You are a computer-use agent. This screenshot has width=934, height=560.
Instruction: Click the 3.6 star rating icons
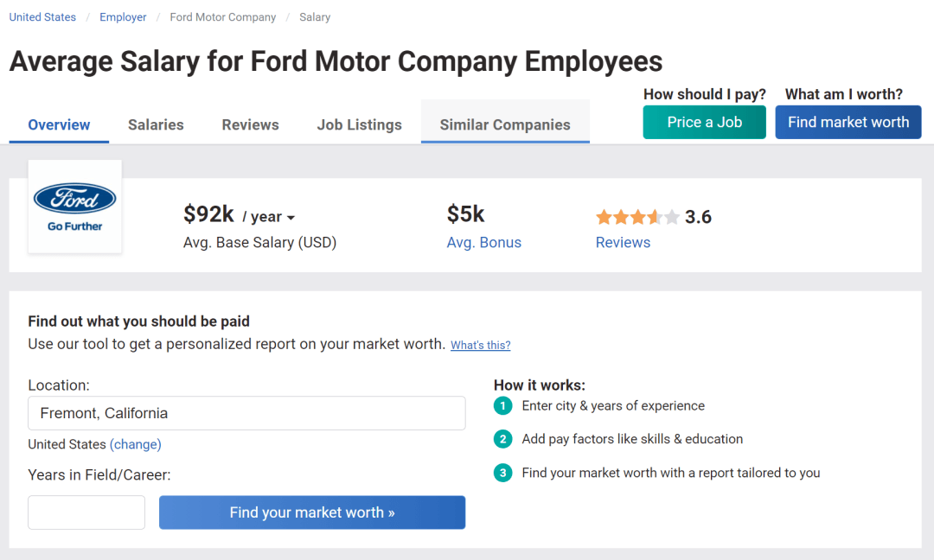(x=637, y=217)
